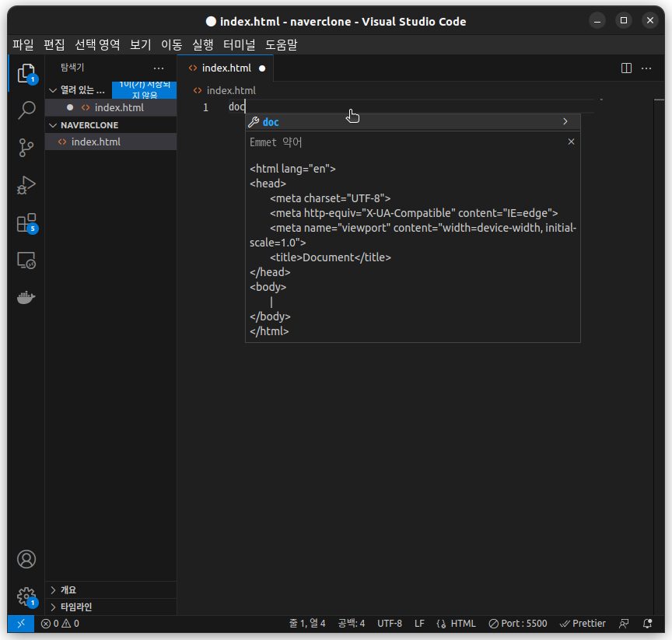Click the remote window indicator in status bar

click(20, 624)
